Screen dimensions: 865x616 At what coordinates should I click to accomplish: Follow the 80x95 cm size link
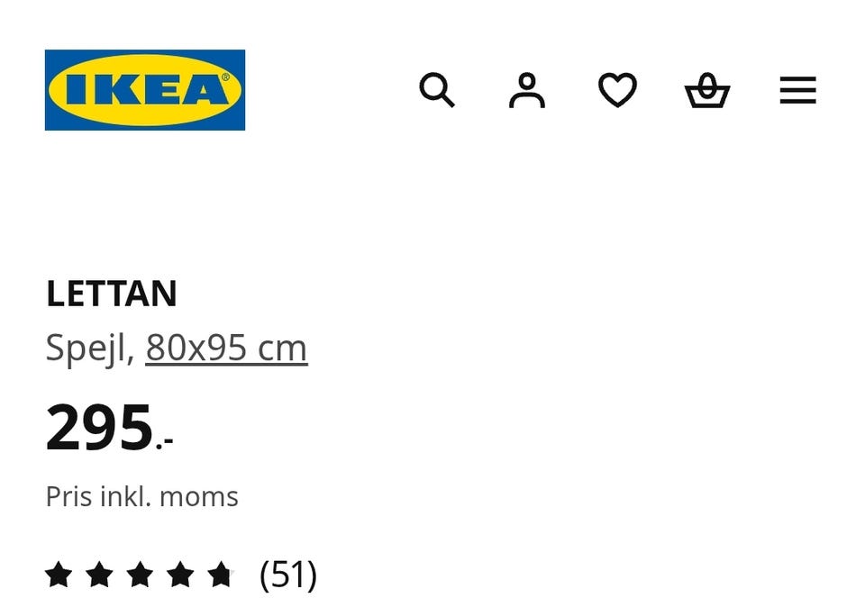tap(226, 348)
